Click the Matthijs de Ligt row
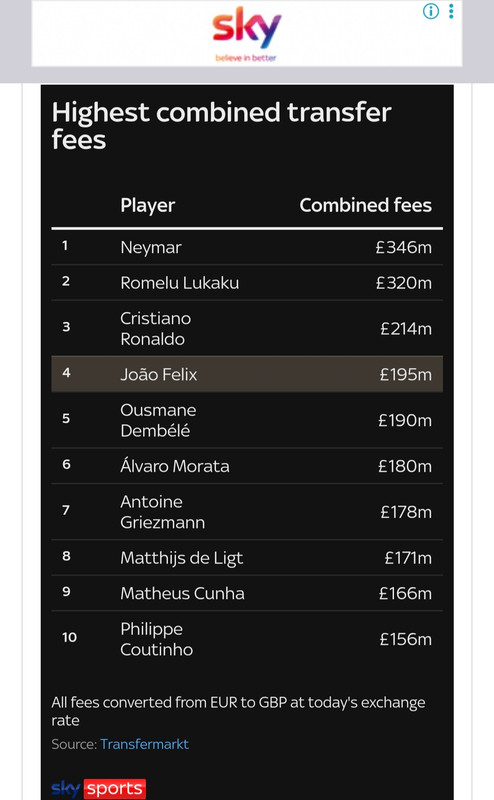The height and width of the screenshot is (800, 494). coord(247,558)
